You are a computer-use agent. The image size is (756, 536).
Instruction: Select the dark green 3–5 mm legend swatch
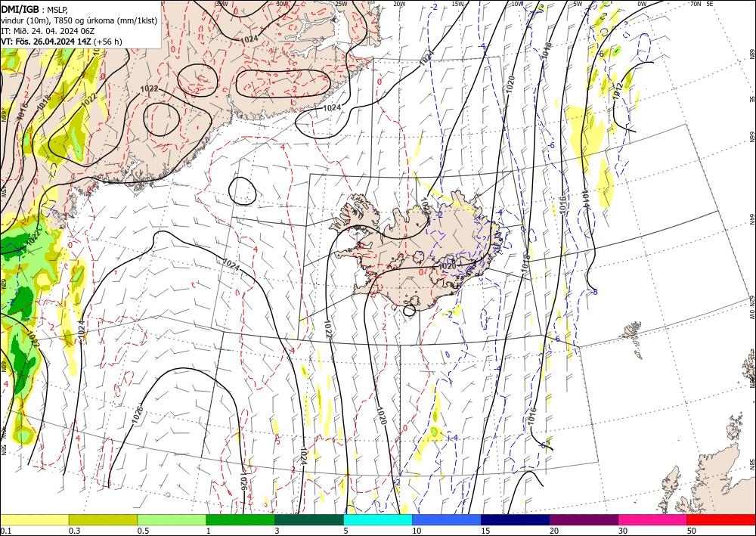(x=309, y=519)
